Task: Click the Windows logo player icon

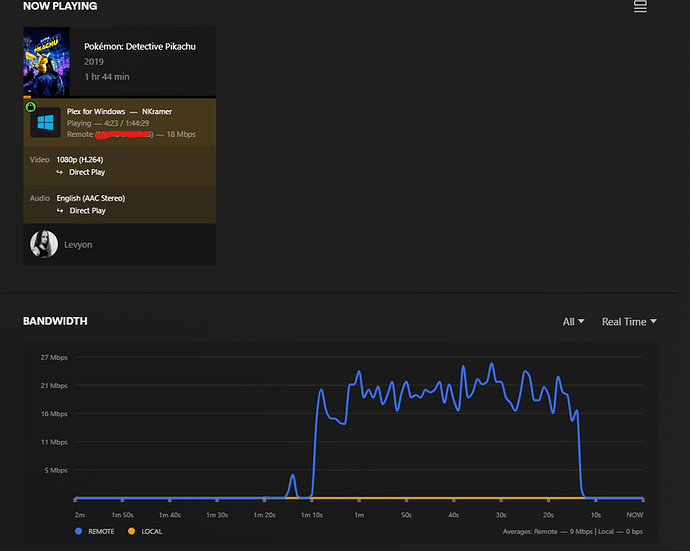Action: pos(45,122)
